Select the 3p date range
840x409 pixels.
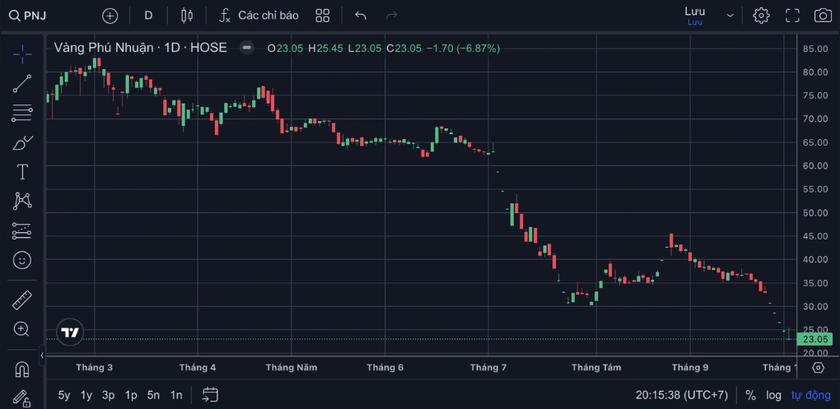tap(109, 396)
